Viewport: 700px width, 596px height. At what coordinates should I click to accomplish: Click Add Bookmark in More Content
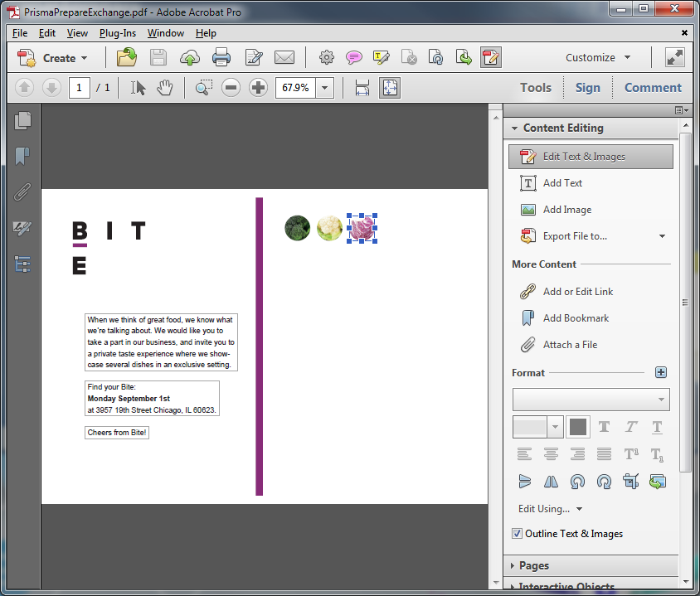[x=575, y=318]
